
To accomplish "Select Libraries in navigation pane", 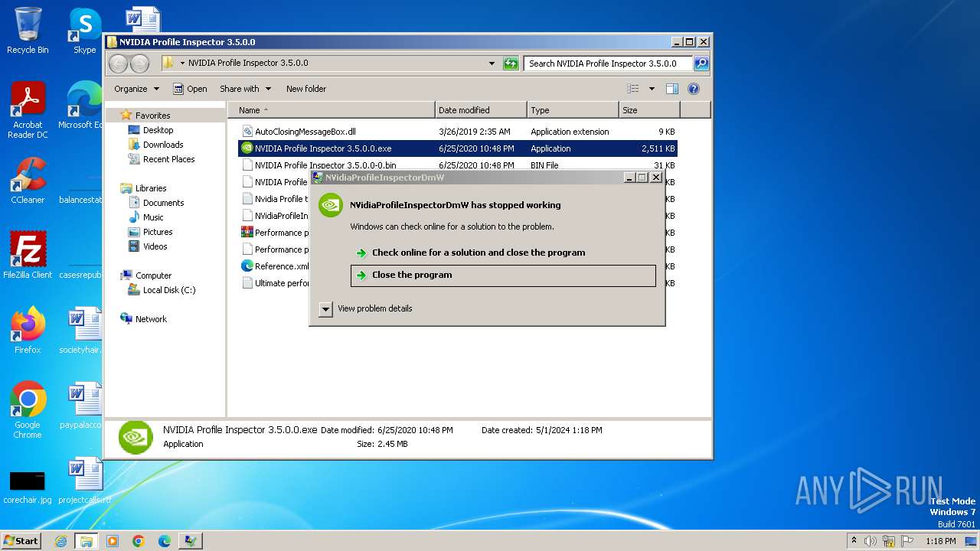I will pyautogui.click(x=151, y=188).
